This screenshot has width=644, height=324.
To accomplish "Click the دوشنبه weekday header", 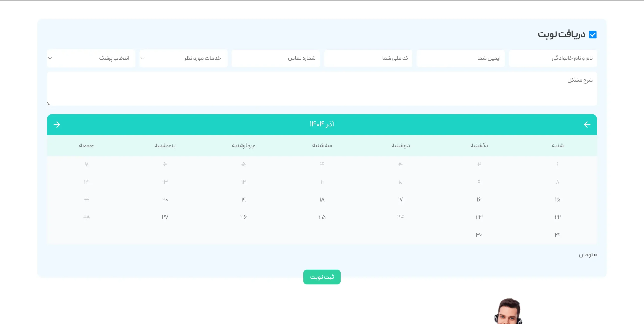I will point(400,145).
